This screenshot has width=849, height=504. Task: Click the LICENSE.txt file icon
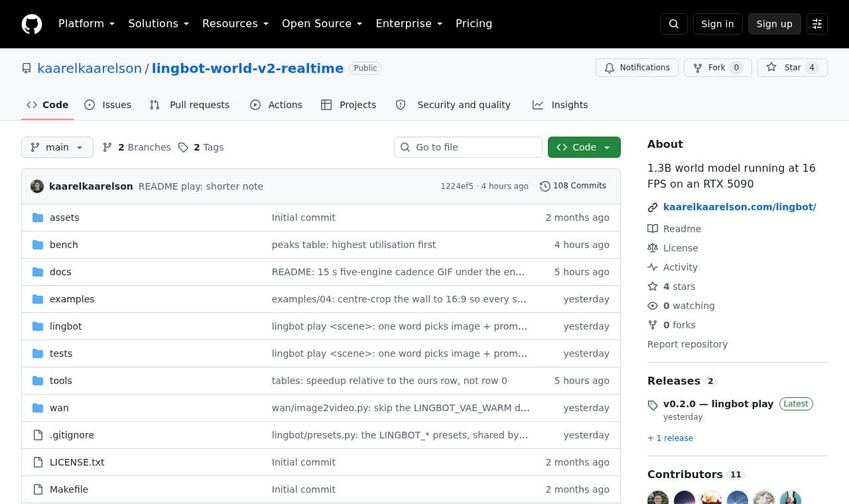(x=38, y=462)
